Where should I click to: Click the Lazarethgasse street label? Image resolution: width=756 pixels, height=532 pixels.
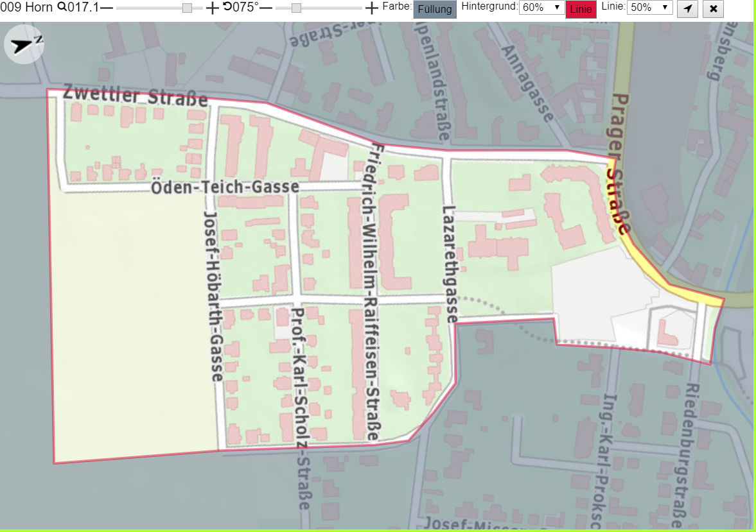pyautogui.click(x=450, y=264)
